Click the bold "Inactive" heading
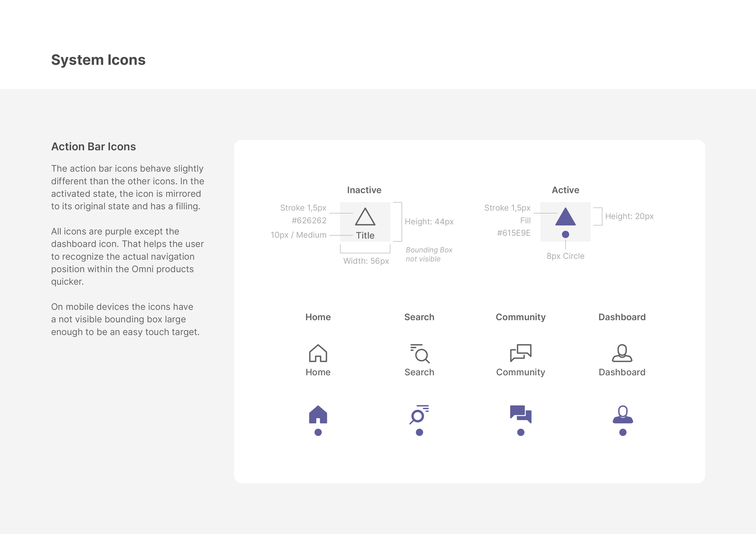The width and height of the screenshot is (756, 534). [364, 190]
